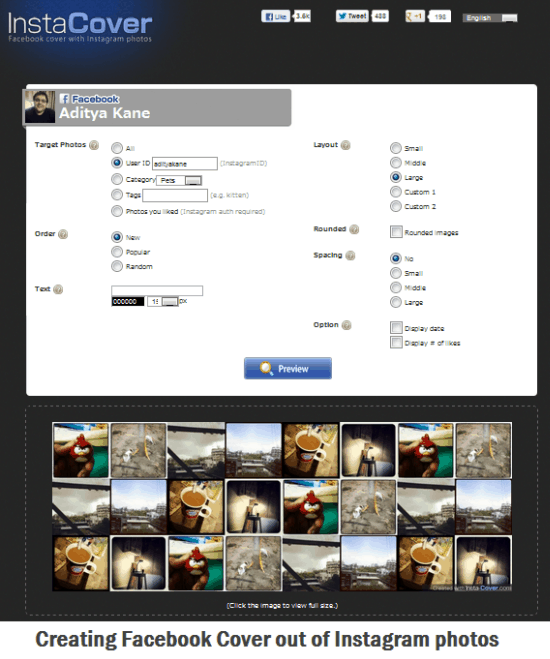Screen dimensions: 550x659
Task: Choose Popular order option
Action: [117, 252]
